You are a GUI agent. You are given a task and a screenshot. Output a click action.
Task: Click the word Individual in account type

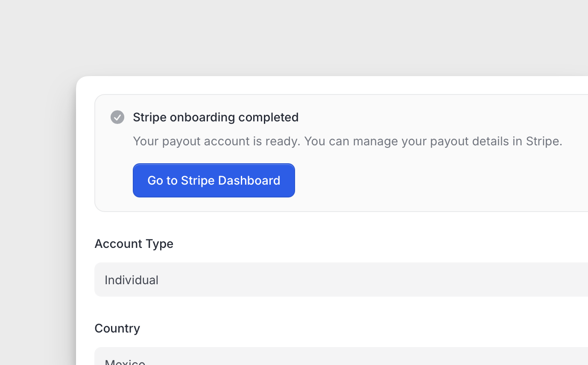[132, 280]
